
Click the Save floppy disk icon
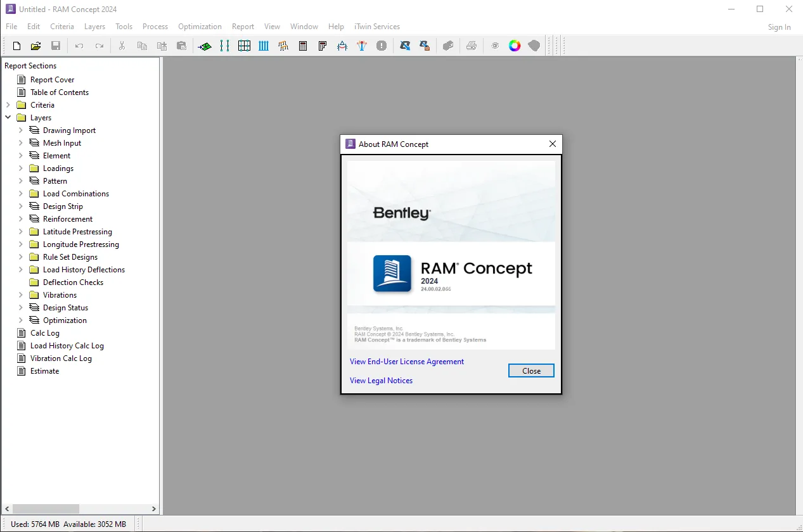(56, 46)
